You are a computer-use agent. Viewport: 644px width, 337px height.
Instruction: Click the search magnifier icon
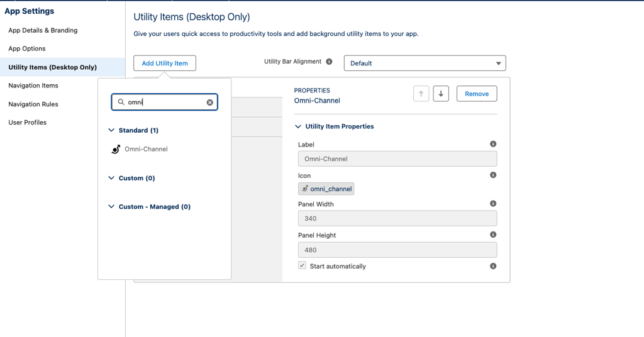(121, 102)
